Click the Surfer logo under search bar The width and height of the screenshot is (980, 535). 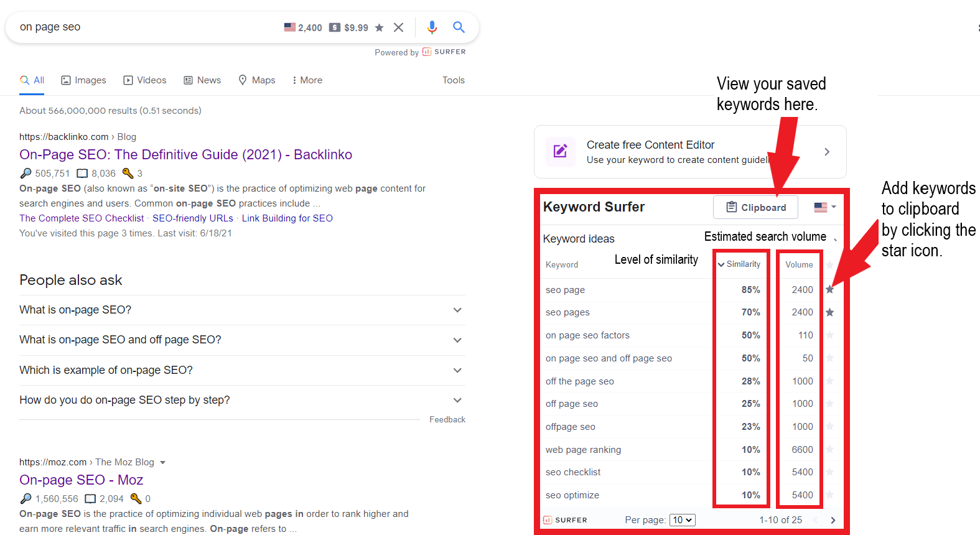click(x=444, y=52)
